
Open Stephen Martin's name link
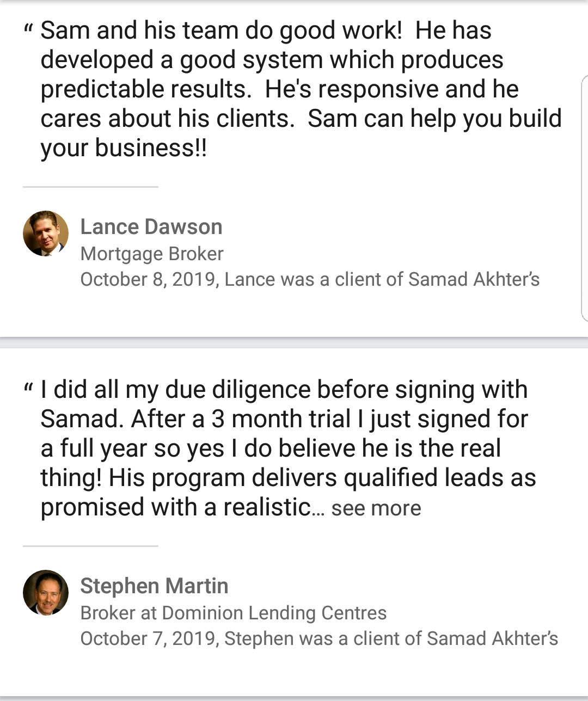coord(154,586)
